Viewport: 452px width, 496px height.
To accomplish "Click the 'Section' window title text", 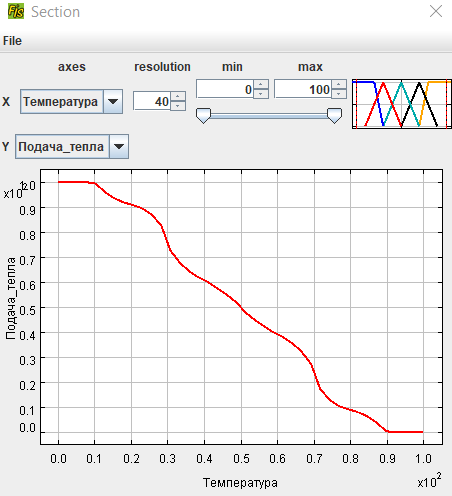I will (55, 12).
